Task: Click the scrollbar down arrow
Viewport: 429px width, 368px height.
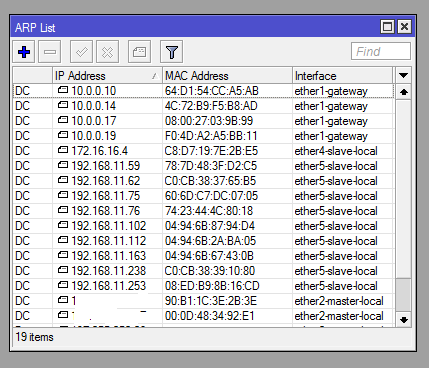Action: (404, 320)
